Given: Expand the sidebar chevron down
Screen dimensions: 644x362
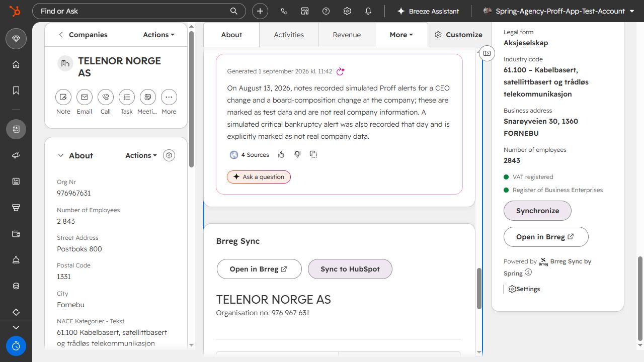Looking at the screenshot, I should click(16, 327).
